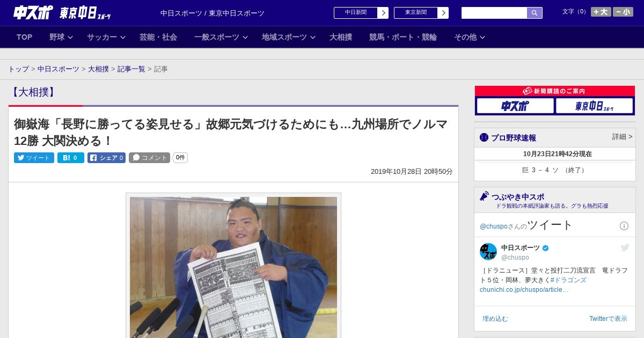Open the コメント button

149,158
